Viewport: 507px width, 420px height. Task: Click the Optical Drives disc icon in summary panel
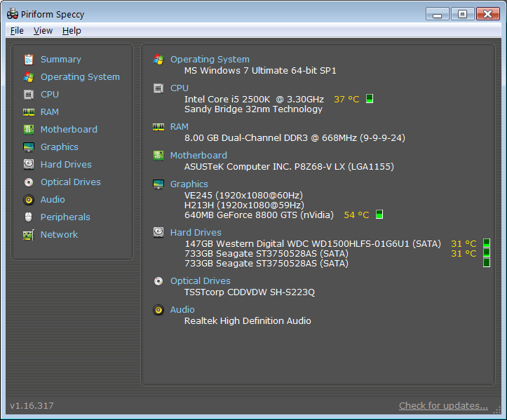(158, 281)
